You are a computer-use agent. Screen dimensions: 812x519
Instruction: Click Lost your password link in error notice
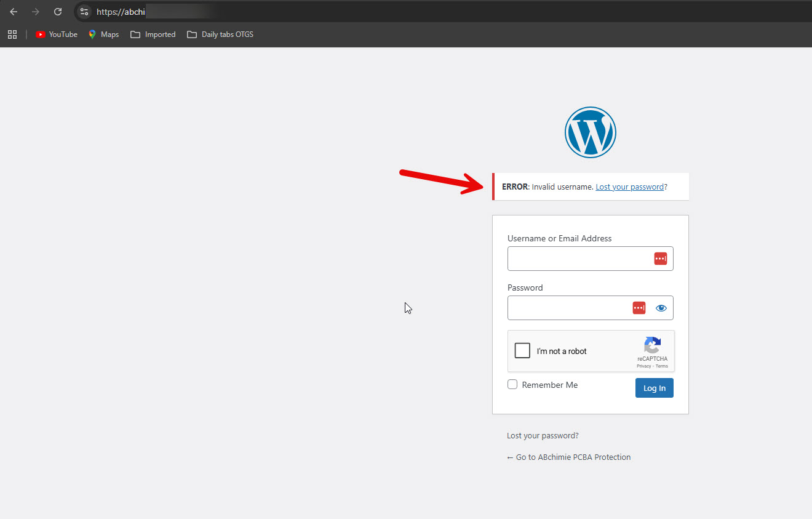630,187
